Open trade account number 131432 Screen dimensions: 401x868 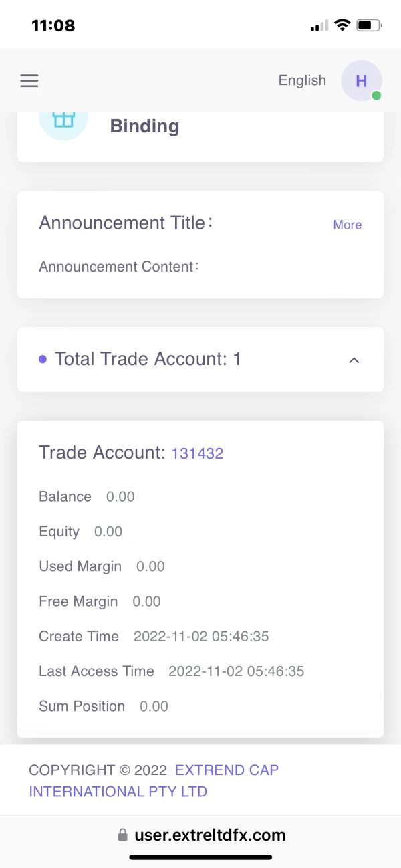pos(197,453)
